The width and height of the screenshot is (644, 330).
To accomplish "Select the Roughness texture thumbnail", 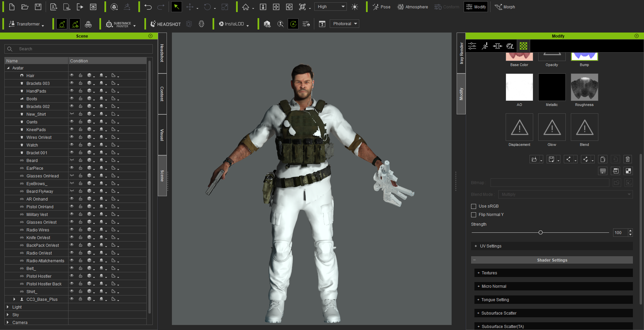I will point(584,87).
